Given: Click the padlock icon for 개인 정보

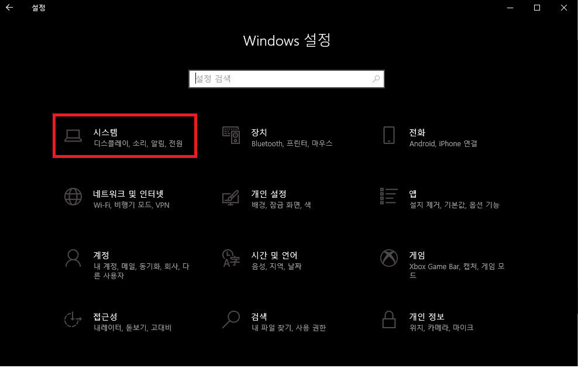Looking at the screenshot, I should [x=389, y=319].
